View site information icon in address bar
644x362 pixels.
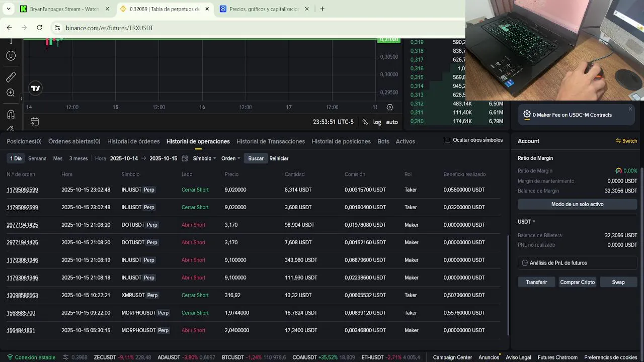pyautogui.click(x=57, y=28)
